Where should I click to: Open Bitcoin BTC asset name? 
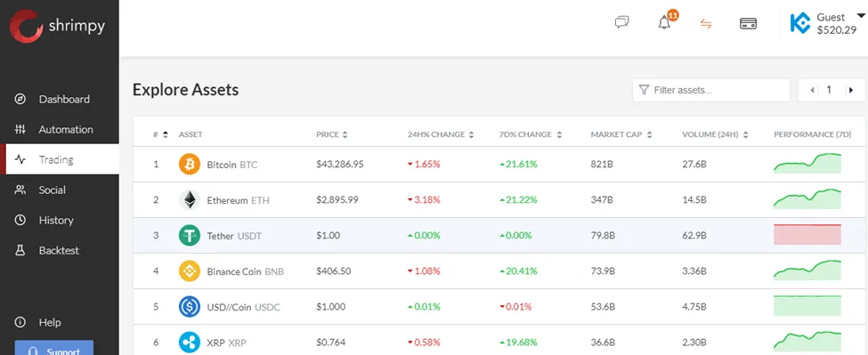pyautogui.click(x=232, y=165)
